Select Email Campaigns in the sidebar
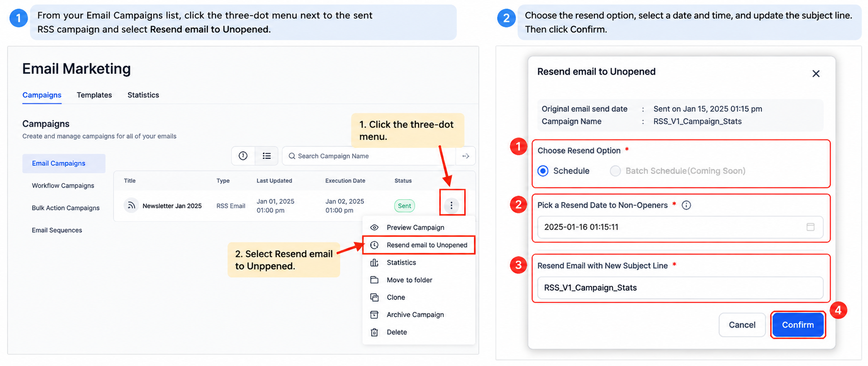This screenshot has height=366, width=868. click(64, 163)
